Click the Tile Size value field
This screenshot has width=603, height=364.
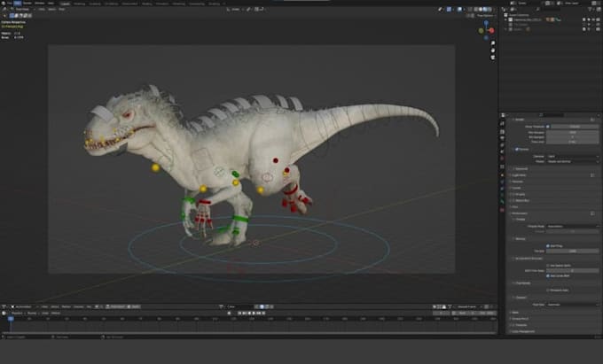[x=573, y=252]
